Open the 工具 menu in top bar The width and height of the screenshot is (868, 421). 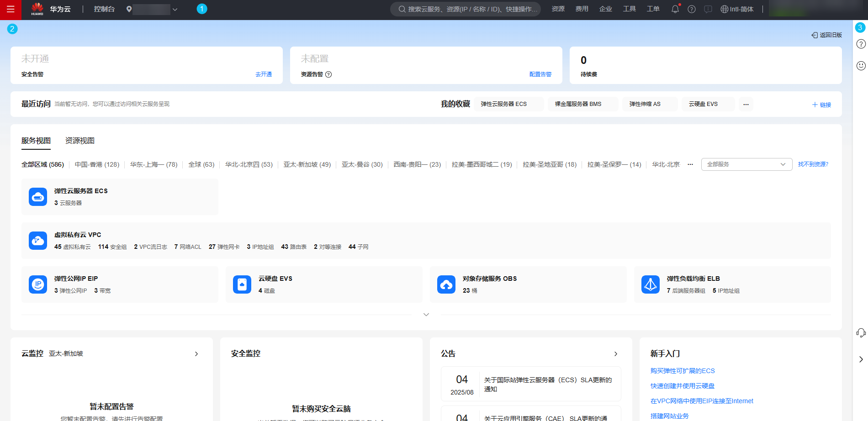[629, 9]
